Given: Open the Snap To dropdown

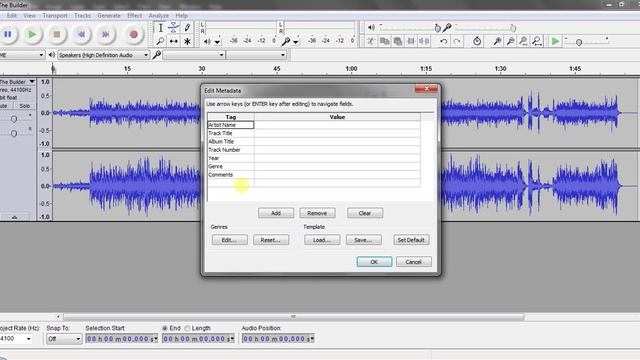Looking at the screenshot, I should click(64, 339).
